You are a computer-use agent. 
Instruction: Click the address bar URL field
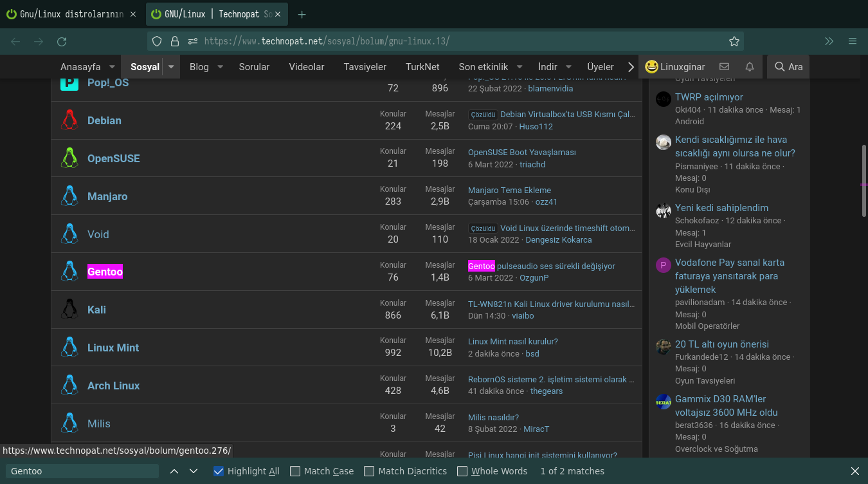tap(445, 41)
